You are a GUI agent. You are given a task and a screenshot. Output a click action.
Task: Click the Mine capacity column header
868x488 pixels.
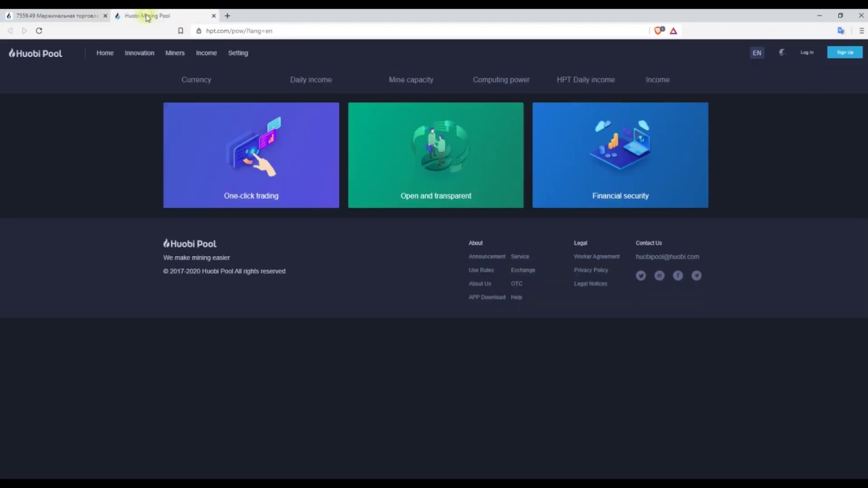[x=411, y=79]
